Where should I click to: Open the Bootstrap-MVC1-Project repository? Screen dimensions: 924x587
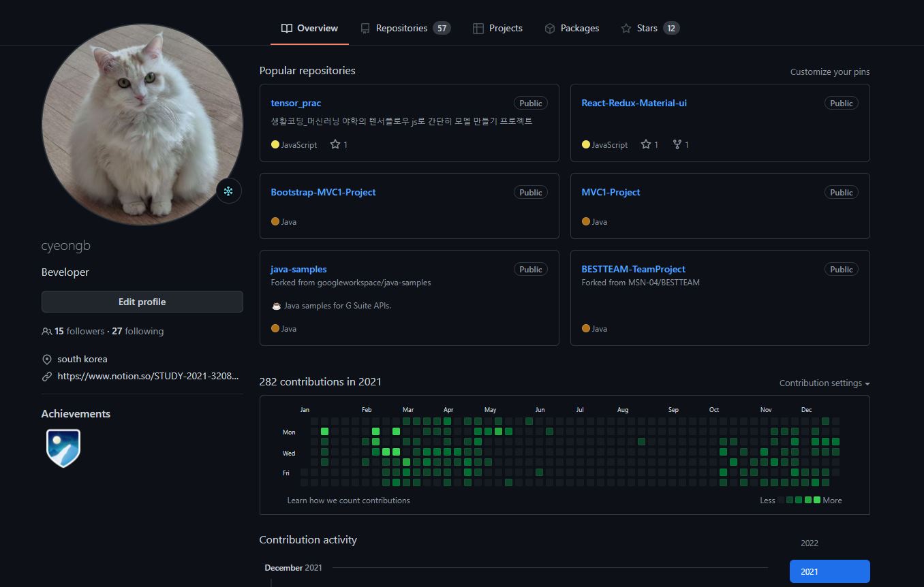[323, 192]
